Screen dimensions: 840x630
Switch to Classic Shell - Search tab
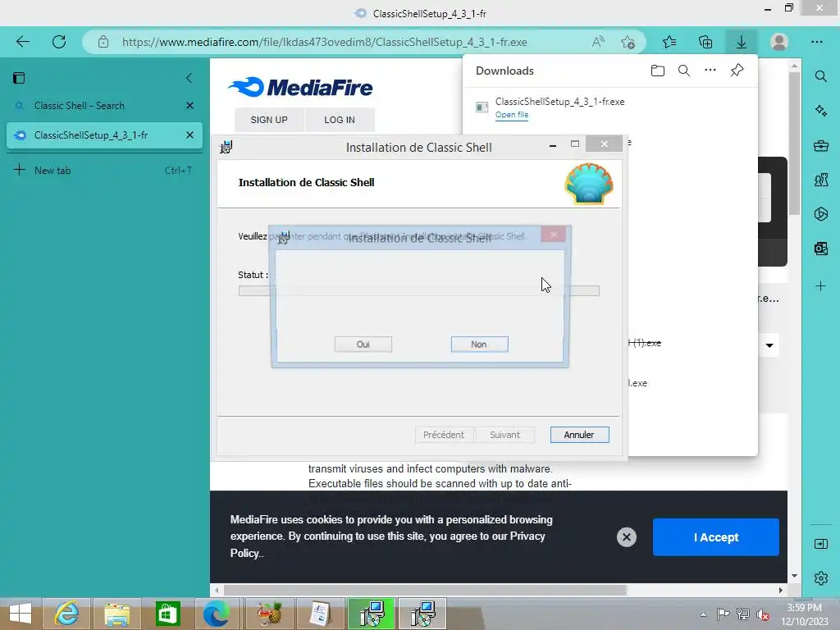[80, 106]
